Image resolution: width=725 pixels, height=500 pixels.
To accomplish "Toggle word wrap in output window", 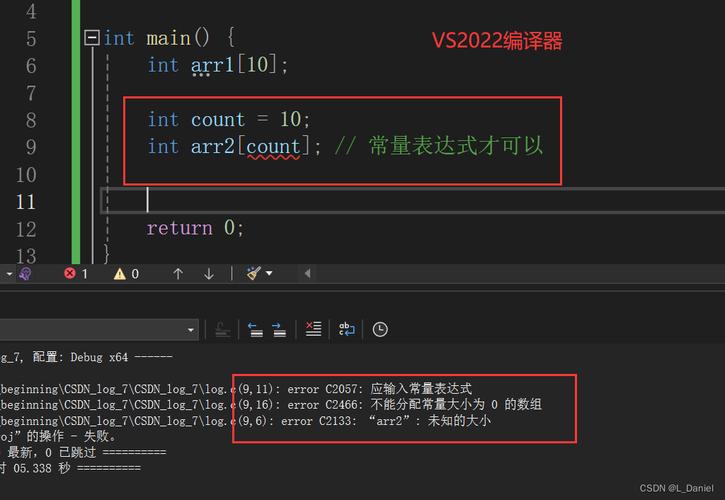I will click(x=347, y=329).
